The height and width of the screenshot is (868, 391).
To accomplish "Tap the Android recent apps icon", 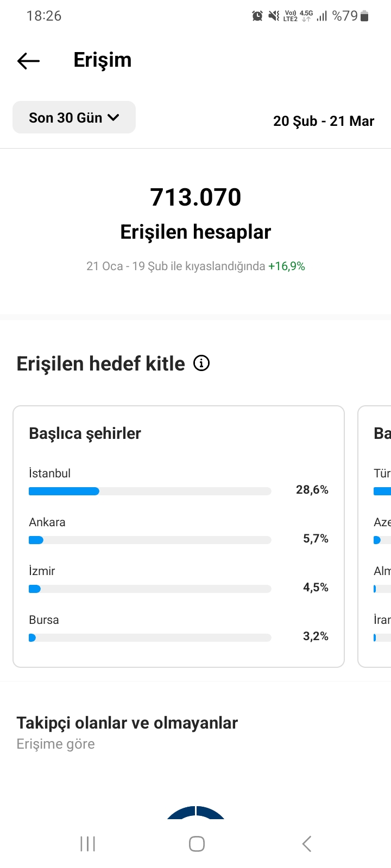I will [x=87, y=844].
